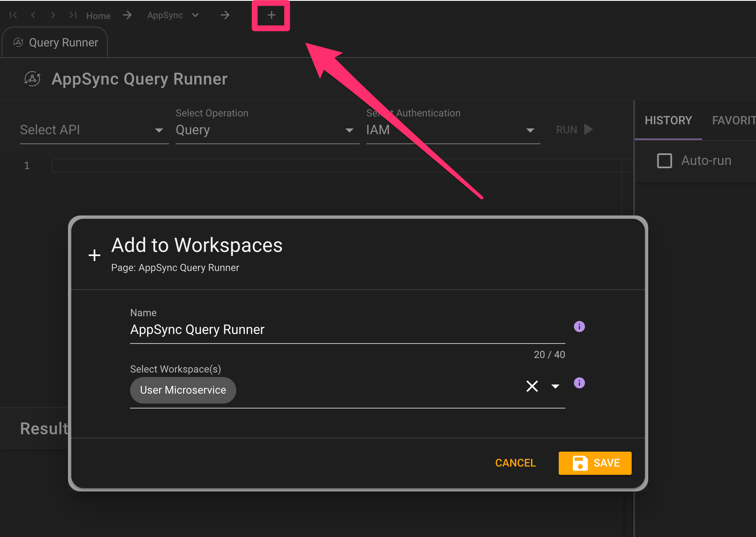Image resolution: width=756 pixels, height=537 pixels.
Task: Show info for the Name field
Action: (579, 327)
